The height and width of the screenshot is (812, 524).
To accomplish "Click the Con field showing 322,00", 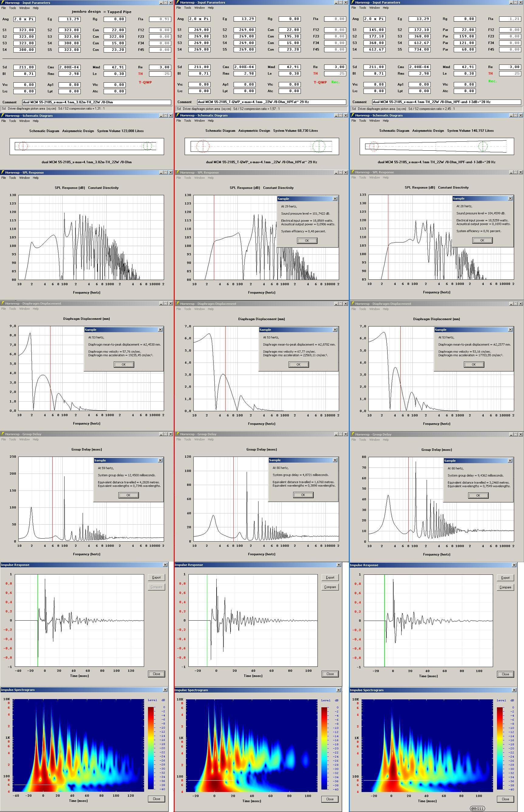I will (115, 36).
